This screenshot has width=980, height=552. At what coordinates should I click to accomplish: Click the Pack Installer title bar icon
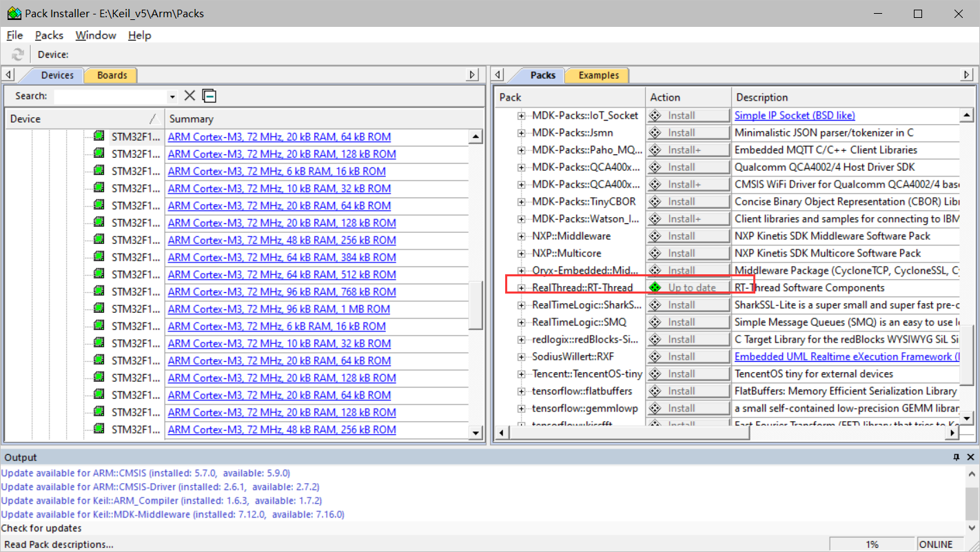tap(13, 13)
